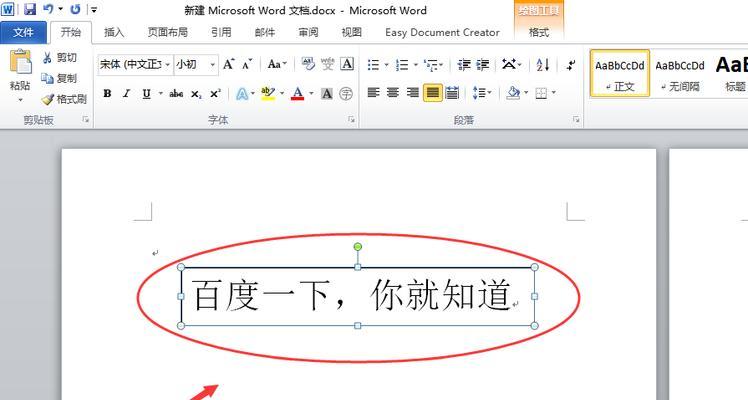Align text left
The image size is (748, 400).
coord(374,93)
